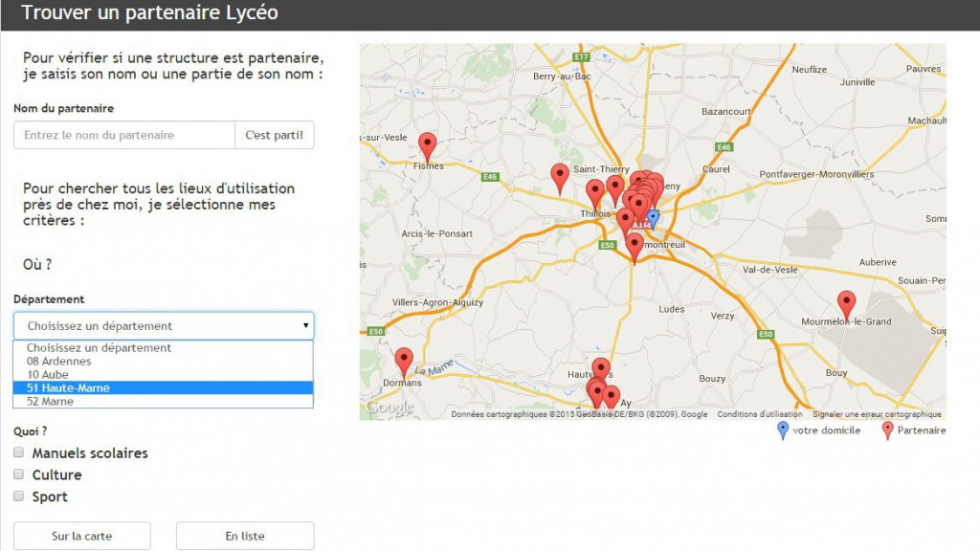This screenshot has height=551, width=980.
Task: Click the red partner pin at Dormans
Action: coord(405,363)
